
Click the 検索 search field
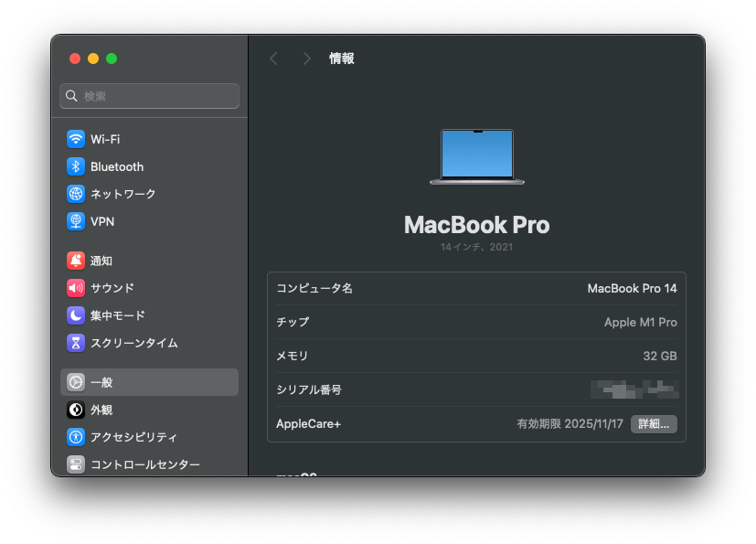150,96
